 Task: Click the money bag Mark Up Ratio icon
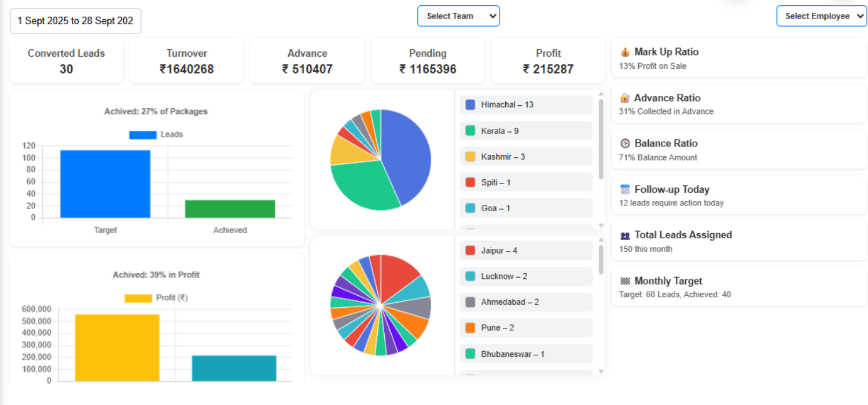click(x=625, y=52)
